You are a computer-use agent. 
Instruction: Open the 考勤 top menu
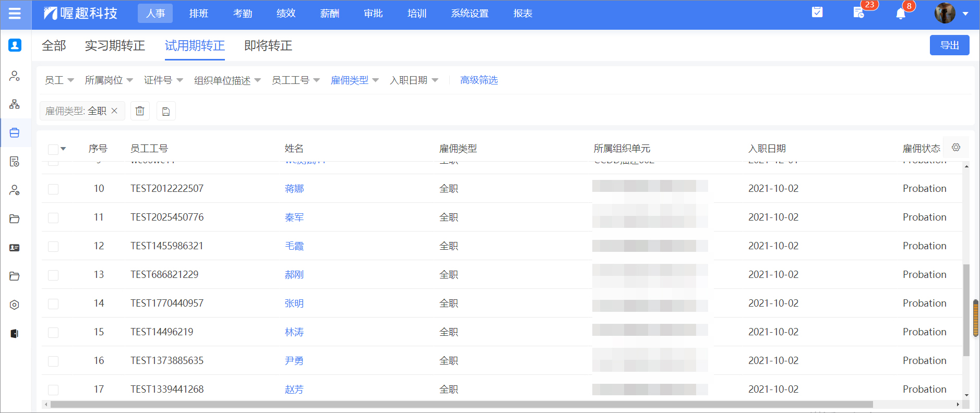click(243, 14)
